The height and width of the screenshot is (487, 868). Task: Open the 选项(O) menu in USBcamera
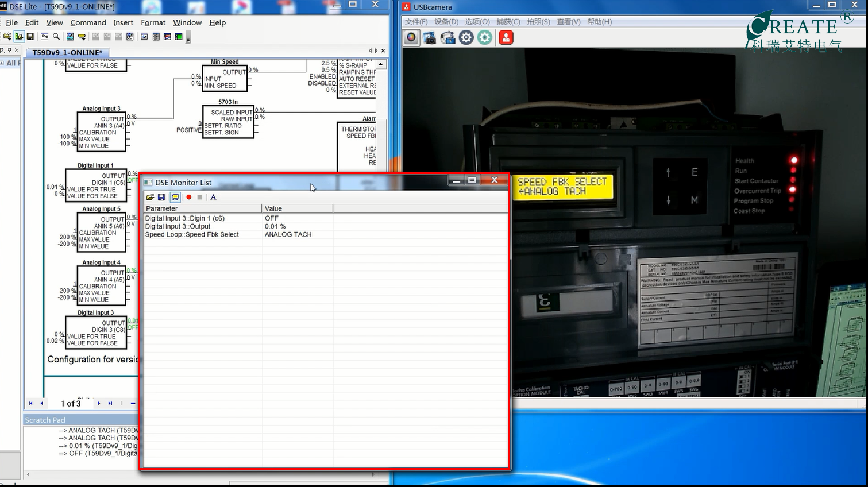[x=477, y=22]
